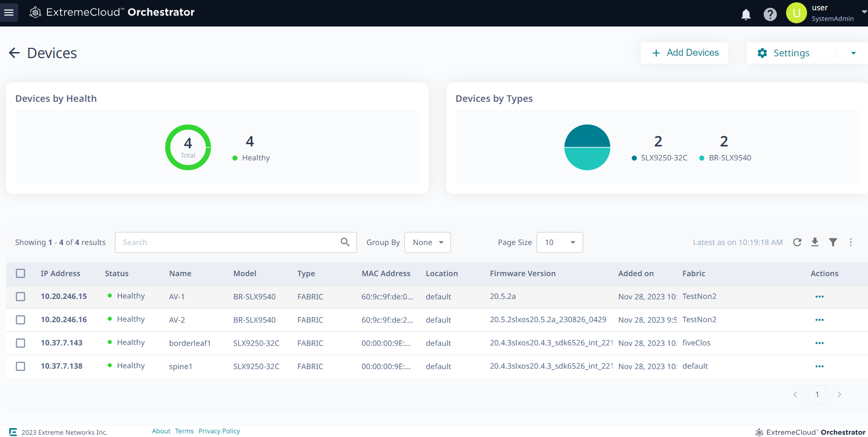Image resolution: width=868 pixels, height=437 pixels.
Task: Go back using the arrow beside Devices
Action: click(14, 53)
